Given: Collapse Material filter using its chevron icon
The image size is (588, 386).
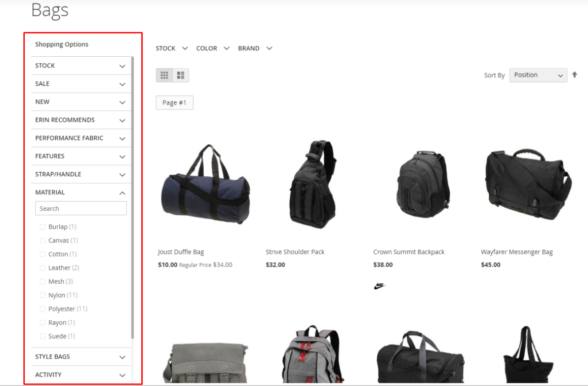Looking at the screenshot, I should (122, 193).
